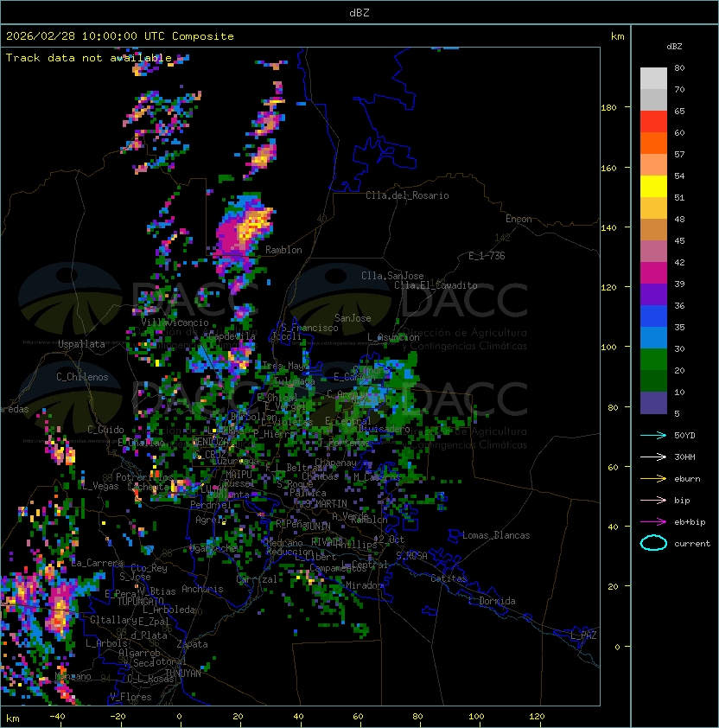Select the Clla.del_Rosario map label
The height and width of the screenshot is (728, 719).
coord(407,195)
